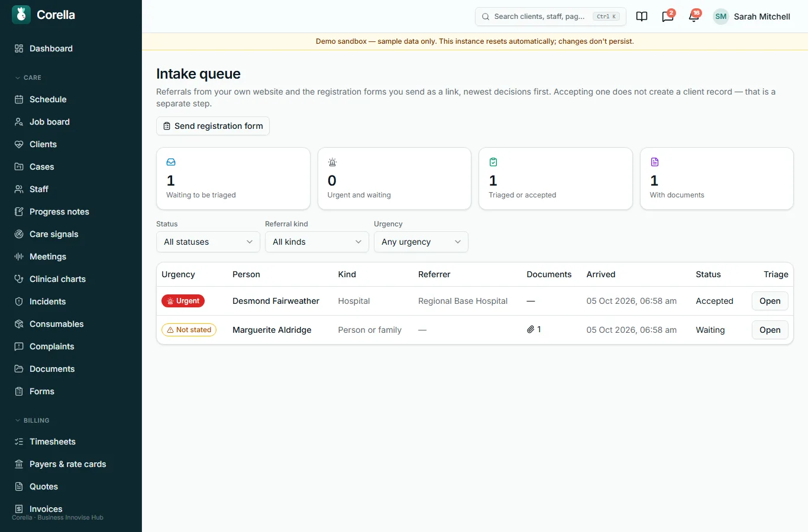Click the Meetings waveform icon in sidebar
This screenshot has height=532, width=808.
pyautogui.click(x=19, y=257)
